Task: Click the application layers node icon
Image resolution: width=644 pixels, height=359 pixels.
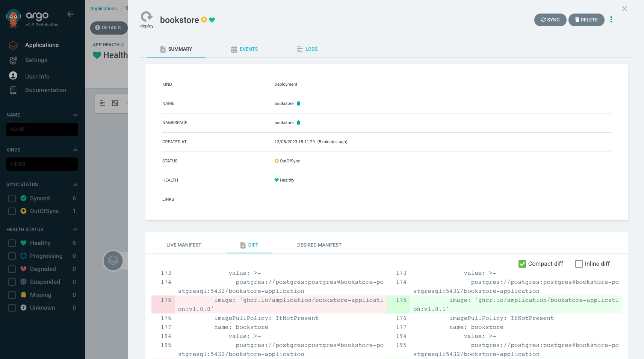Action: pos(113,261)
